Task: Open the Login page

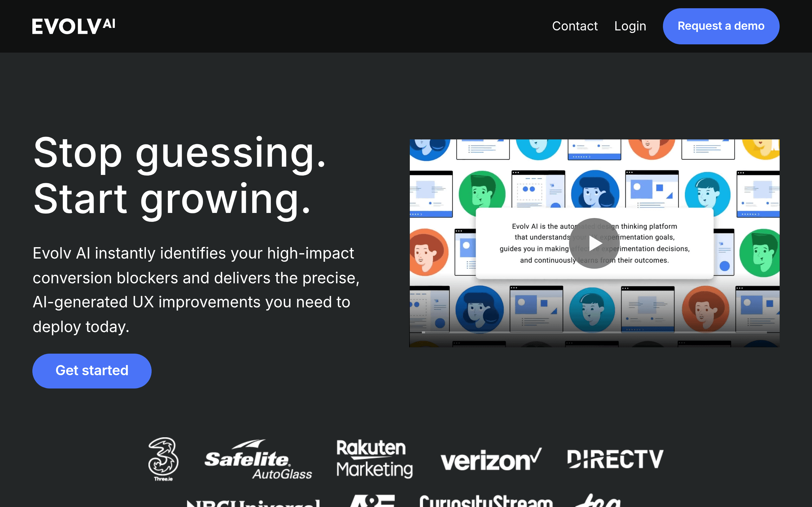Action: (x=630, y=26)
